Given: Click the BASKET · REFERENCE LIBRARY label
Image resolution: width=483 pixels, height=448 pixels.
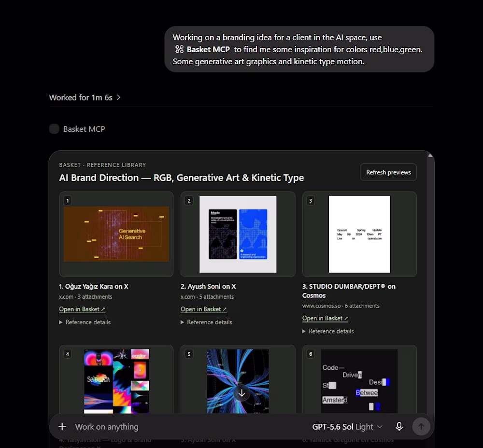Looking at the screenshot, I should coord(102,165).
